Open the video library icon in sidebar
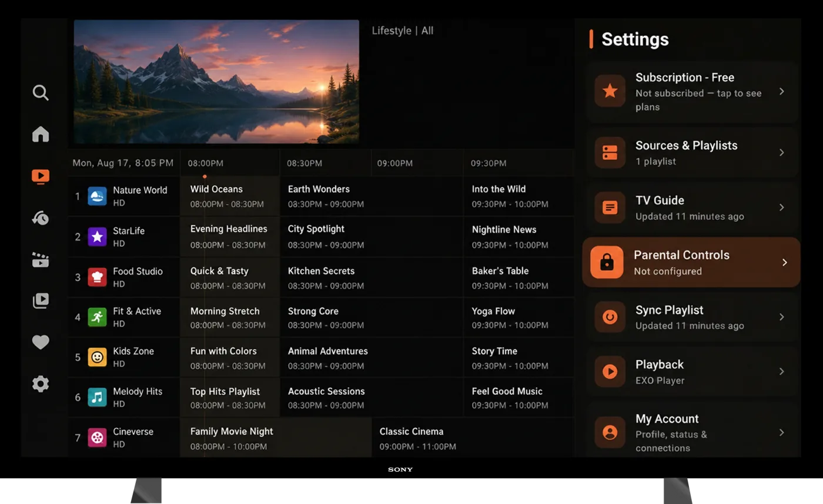The image size is (823, 504). click(x=41, y=301)
